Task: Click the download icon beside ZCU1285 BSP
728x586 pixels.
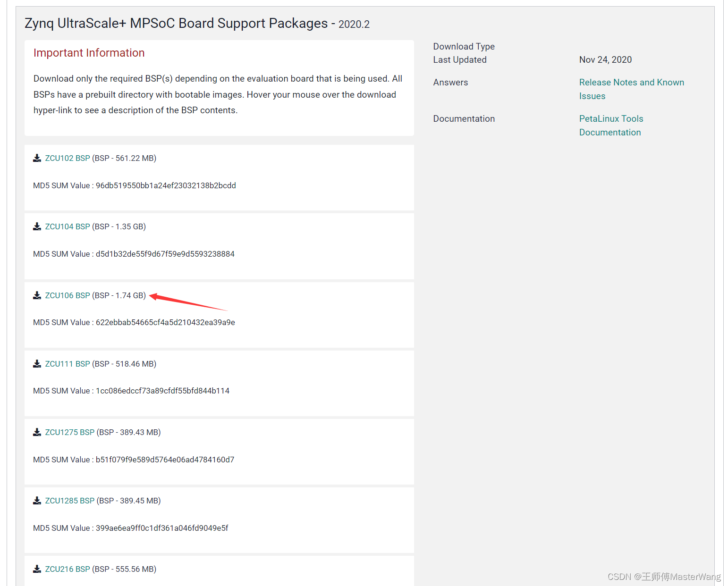Action: [37, 501]
